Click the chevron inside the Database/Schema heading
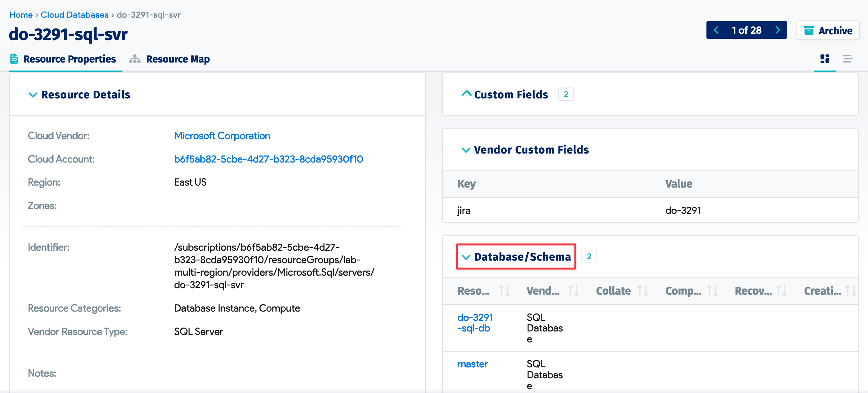 (466, 257)
